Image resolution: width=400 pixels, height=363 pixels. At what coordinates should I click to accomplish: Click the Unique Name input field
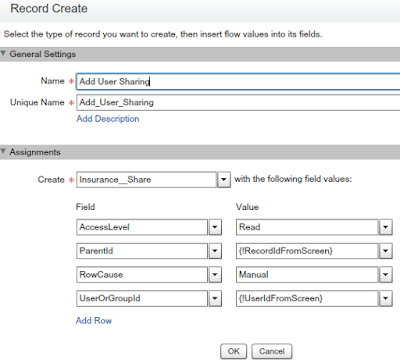[x=238, y=102]
